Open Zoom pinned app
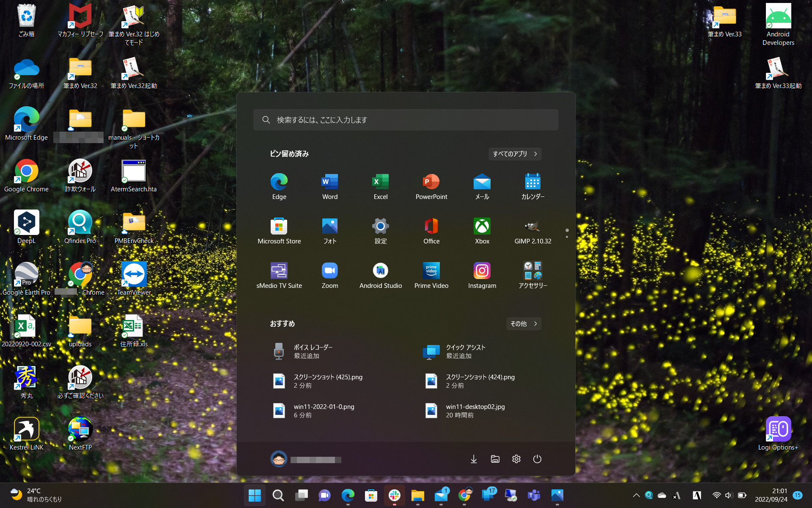Viewport: 812px width, 508px height. pos(330,276)
